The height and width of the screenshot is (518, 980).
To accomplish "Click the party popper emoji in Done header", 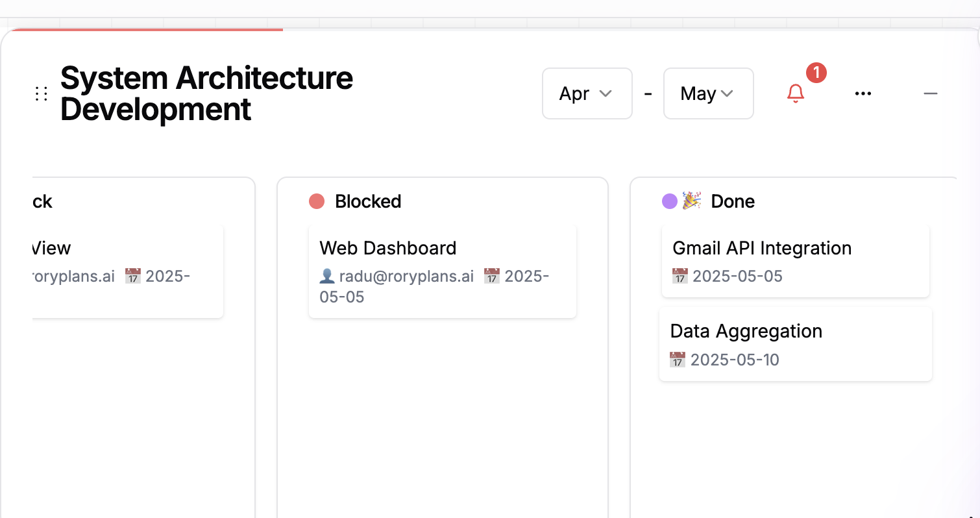I will [691, 201].
